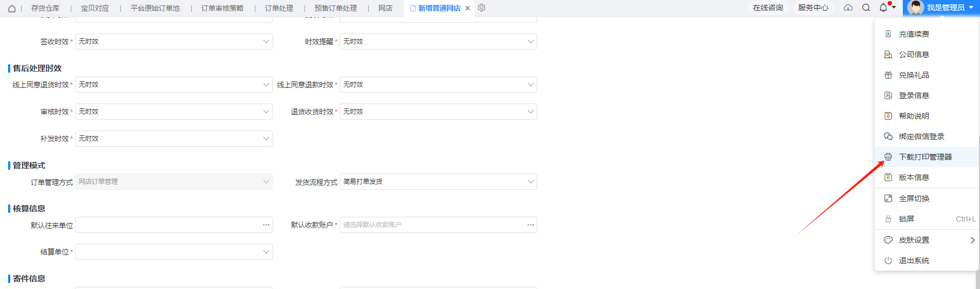980x289 pixels.
Task: Switch to the 网店 tab
Action: (386, 8)
